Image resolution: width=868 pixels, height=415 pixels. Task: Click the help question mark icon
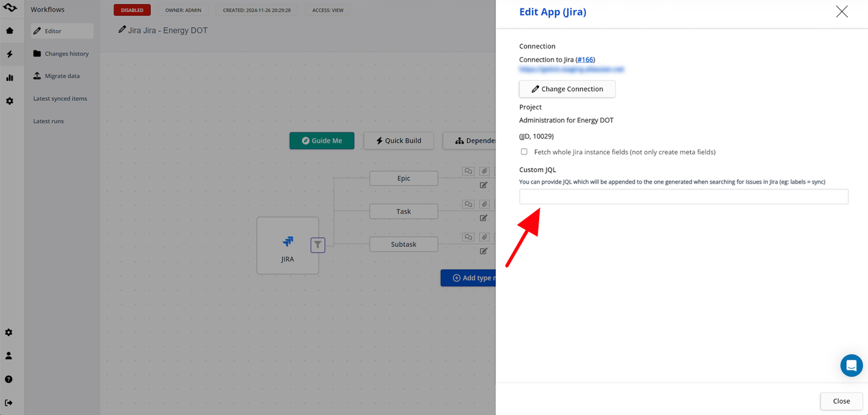pos(9,379)
